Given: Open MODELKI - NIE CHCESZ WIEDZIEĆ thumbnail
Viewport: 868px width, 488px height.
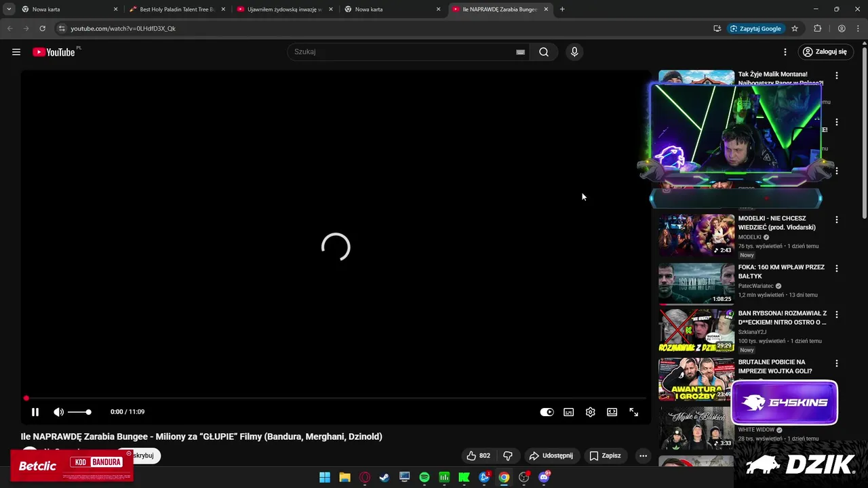Looking at the screenshot, I should (x=696, y=235).
